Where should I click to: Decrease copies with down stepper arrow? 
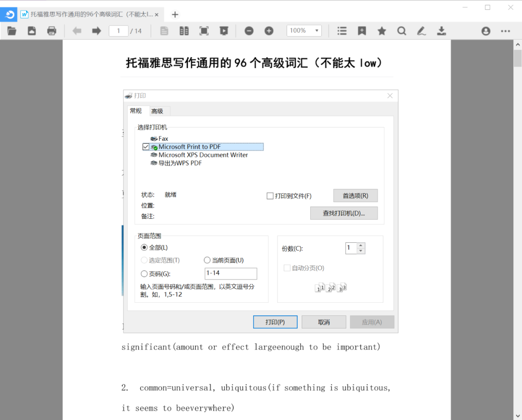(361, 251)
